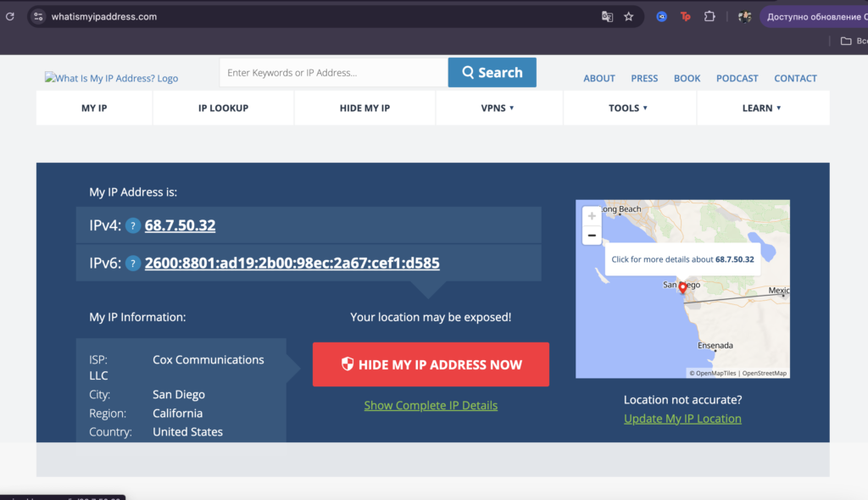Open the PODCAST link

[x=737, y=78]
